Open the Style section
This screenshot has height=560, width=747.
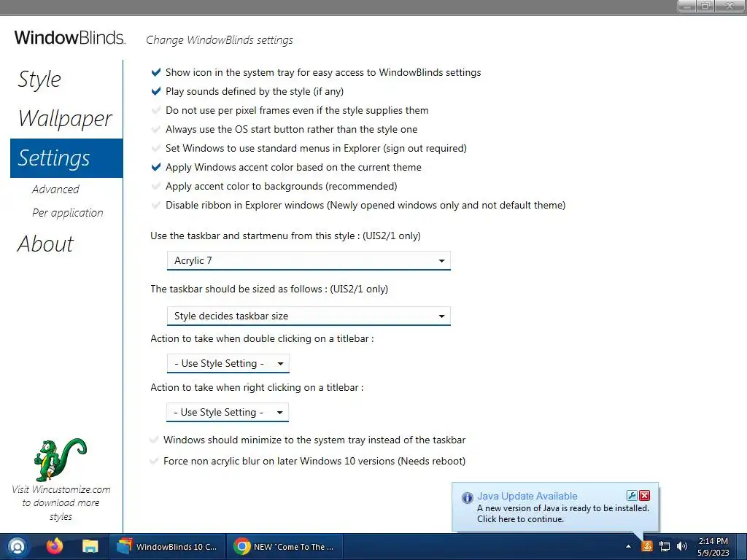click(x=39, y=79)
